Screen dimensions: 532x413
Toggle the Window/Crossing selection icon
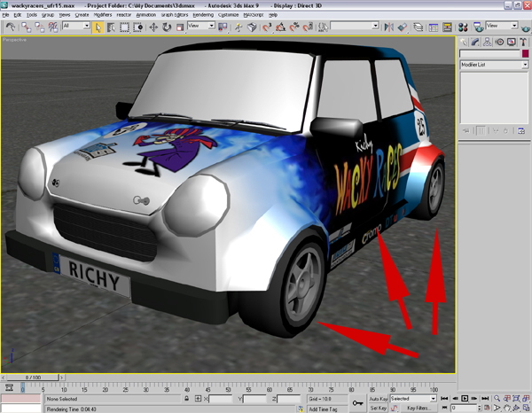click(x=137, y=27)
